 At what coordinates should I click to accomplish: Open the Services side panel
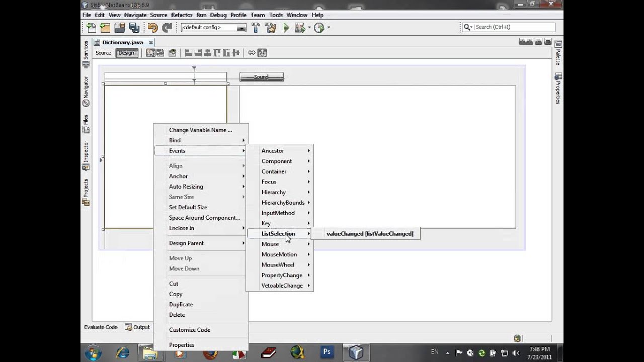(x=86, y=54)
